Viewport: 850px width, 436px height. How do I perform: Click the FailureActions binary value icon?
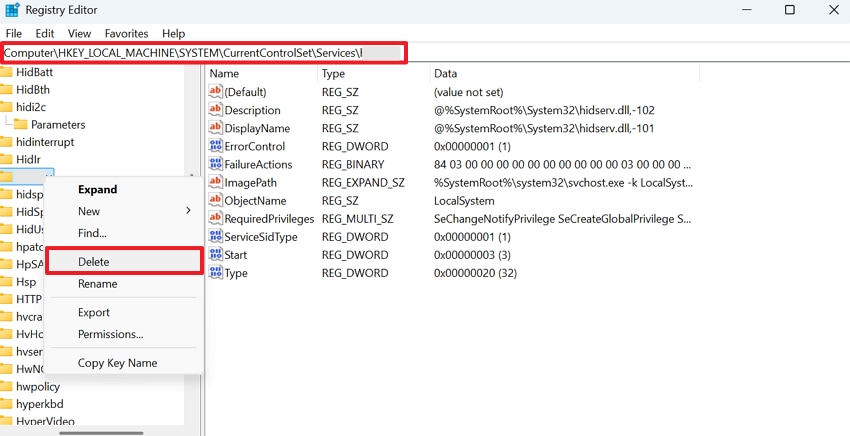[215, 164]
